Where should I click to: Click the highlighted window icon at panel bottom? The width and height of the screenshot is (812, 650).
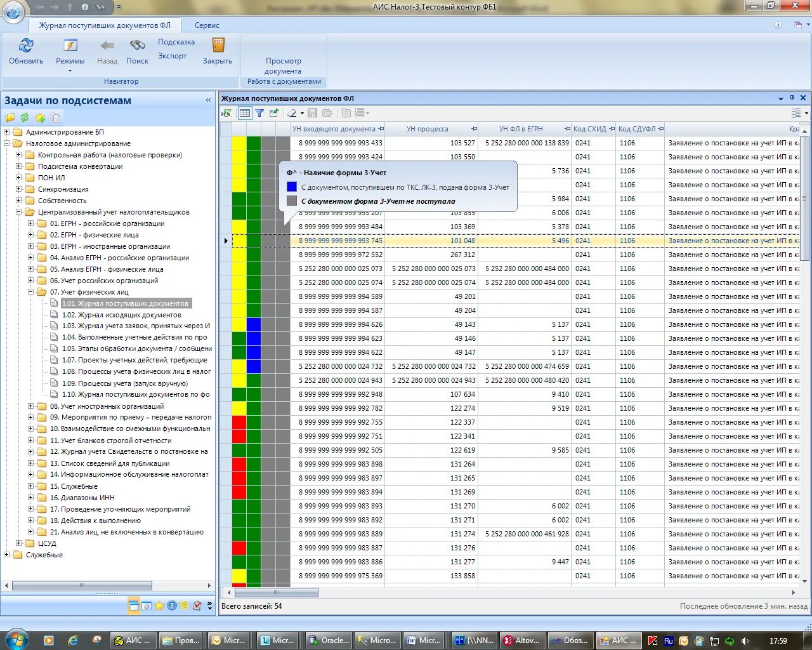(x=134, y=606)
